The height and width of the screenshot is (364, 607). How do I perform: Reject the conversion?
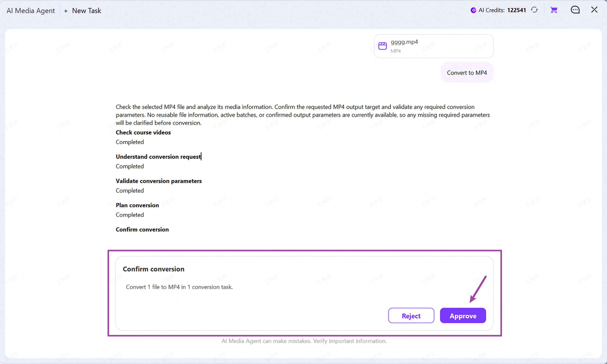pyautogui.click(x=411, y=316)
